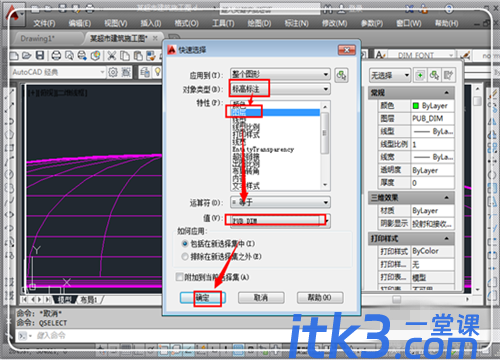Click the PUB_DIM layer value in Properties
Image resolution: width=500 pixels, height=360 pixels.
[432, 118]
